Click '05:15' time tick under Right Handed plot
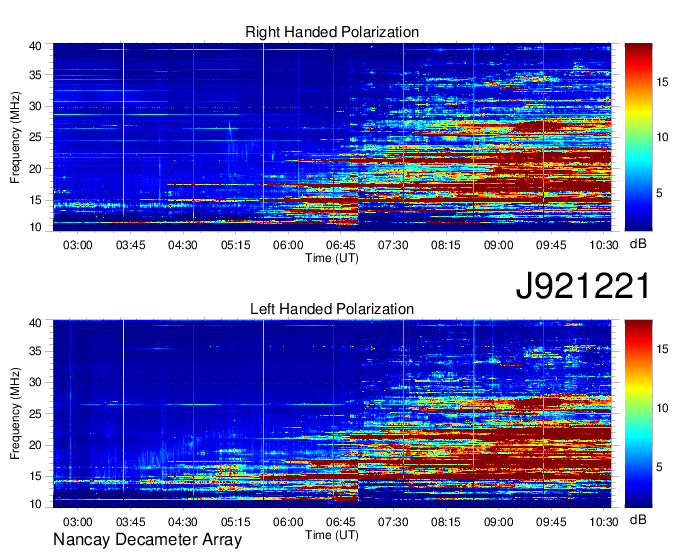Image resolution: width=680 pixels, height=552 pixels. coord(235,245)
